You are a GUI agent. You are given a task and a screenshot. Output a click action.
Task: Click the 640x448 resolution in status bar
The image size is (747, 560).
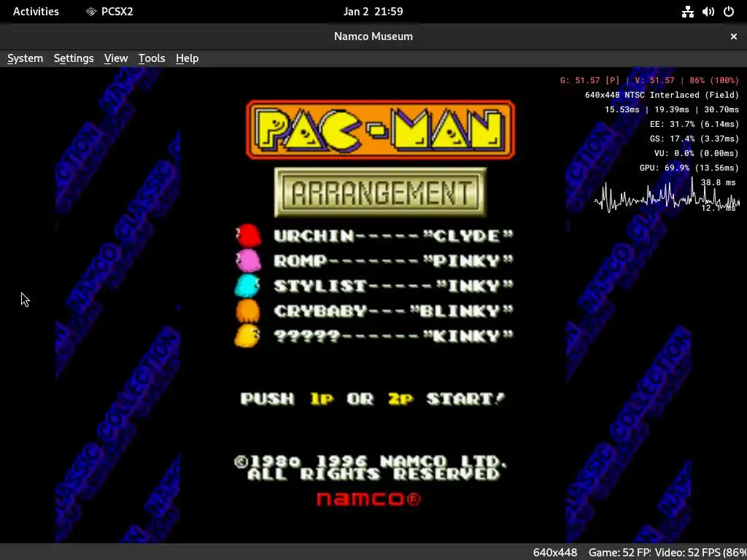555,553
